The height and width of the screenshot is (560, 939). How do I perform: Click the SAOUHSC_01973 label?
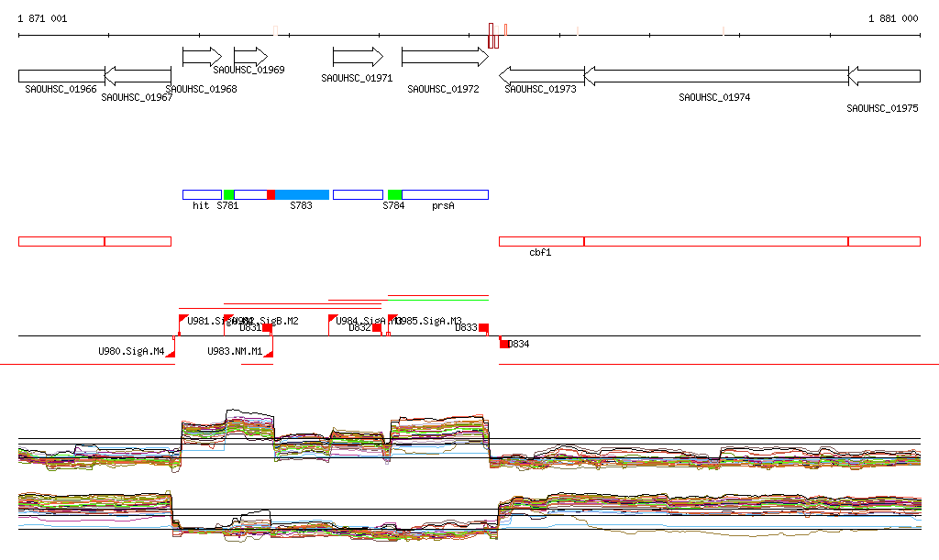pos(540,89)
